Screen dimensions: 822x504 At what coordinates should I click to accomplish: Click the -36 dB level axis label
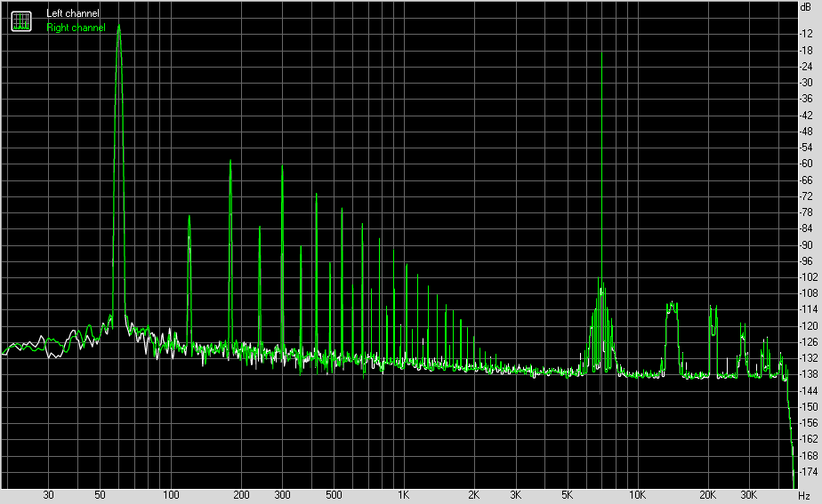(x=806, y=99)
